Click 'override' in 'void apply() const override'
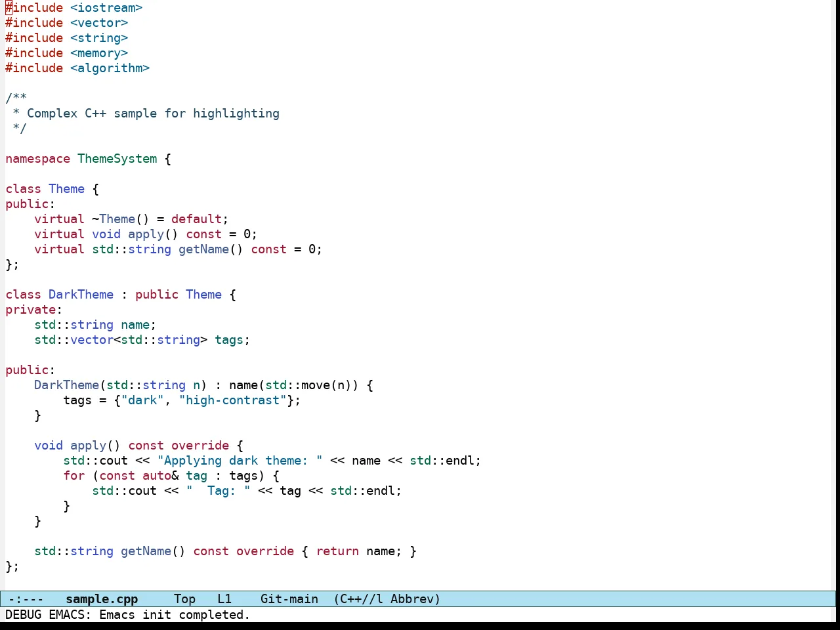 point(200,446)
